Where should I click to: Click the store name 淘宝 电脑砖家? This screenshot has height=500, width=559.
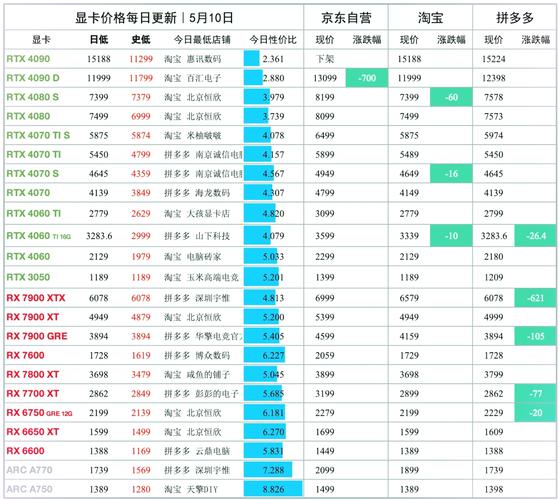click(x=193, y=256)
